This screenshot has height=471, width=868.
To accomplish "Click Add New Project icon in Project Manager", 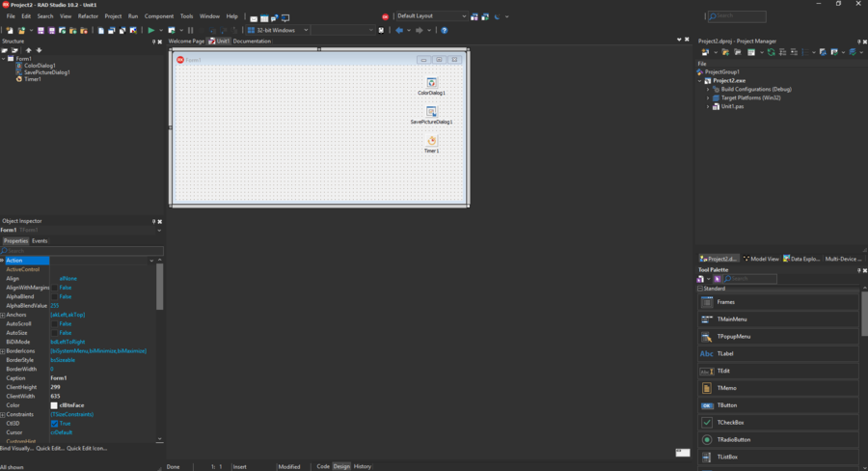I will click(x=705, y=52).
